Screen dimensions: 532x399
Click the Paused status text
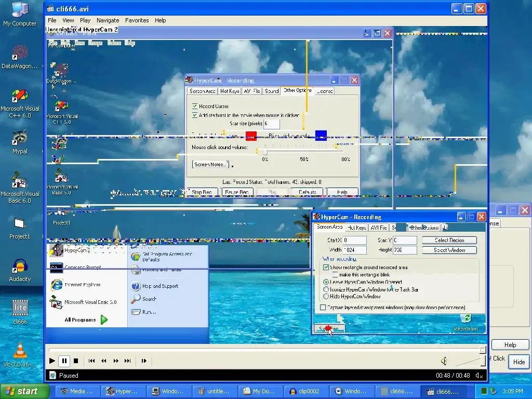(69, 376)
